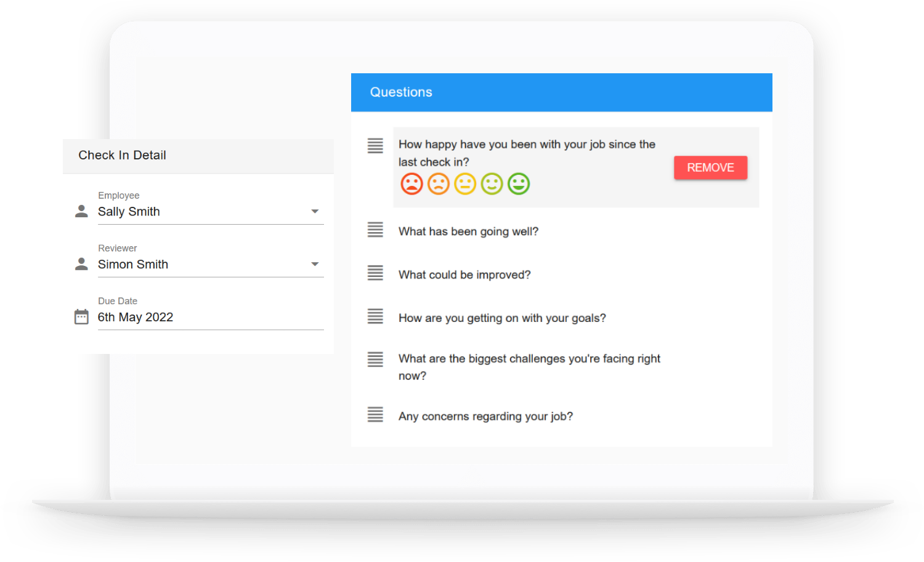924x562 pixels.
Task: Select the red frowning face rating
Action: [x=411, y=183]
